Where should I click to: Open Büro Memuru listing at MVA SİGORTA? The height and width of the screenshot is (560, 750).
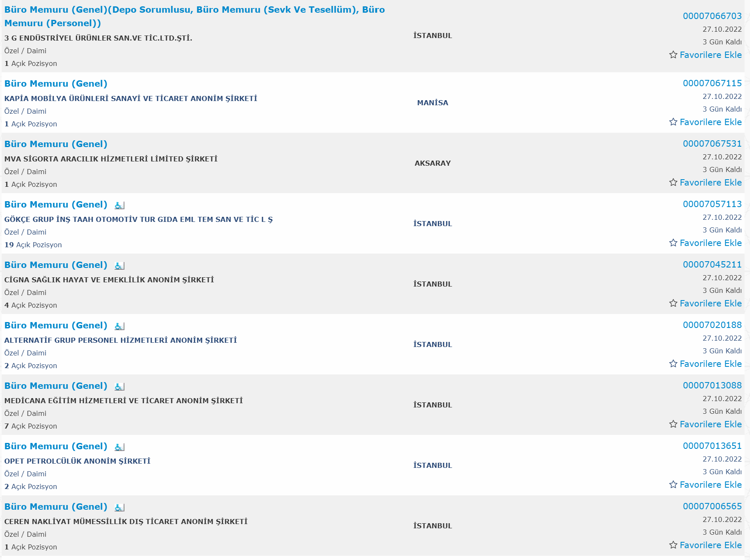[x=56, y=144]
